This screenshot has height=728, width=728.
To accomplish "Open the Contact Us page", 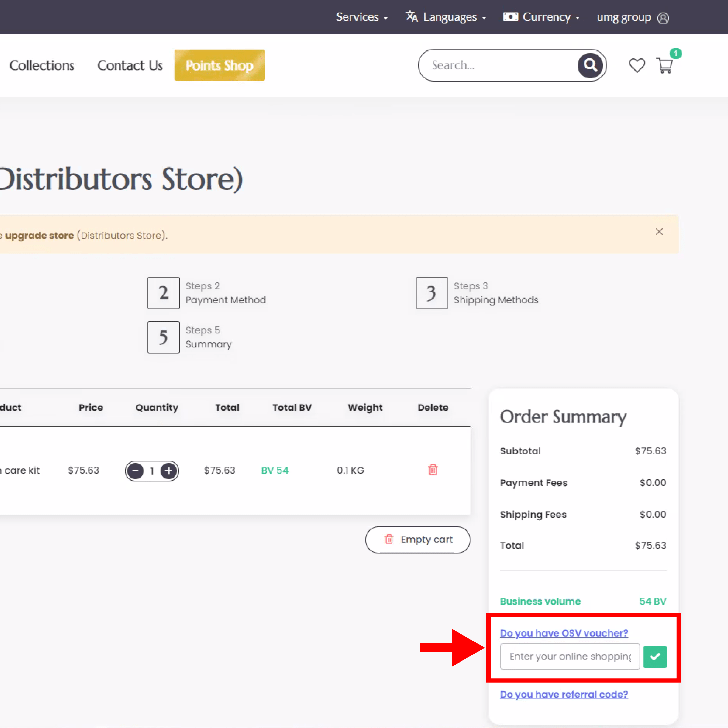I will click(x=130, y=65).
